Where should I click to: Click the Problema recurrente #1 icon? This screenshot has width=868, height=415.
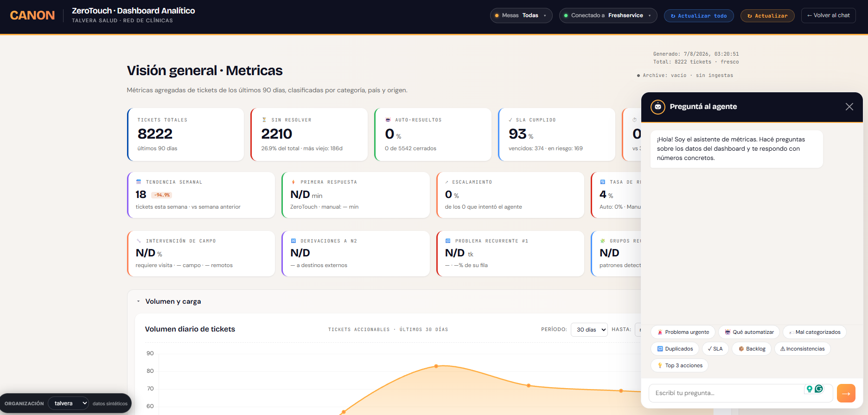(448, 241)
